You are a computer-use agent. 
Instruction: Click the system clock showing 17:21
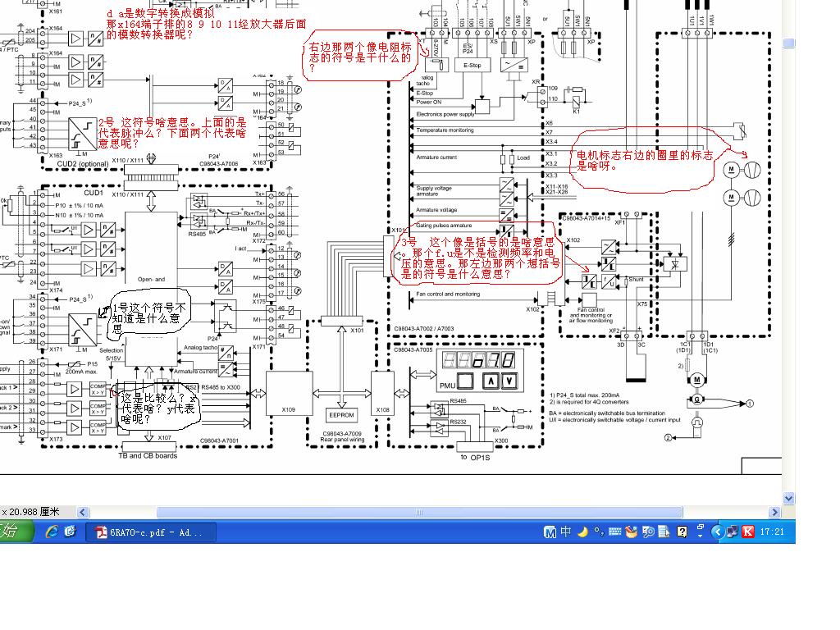pyautogui.click(x=772, y=532)
